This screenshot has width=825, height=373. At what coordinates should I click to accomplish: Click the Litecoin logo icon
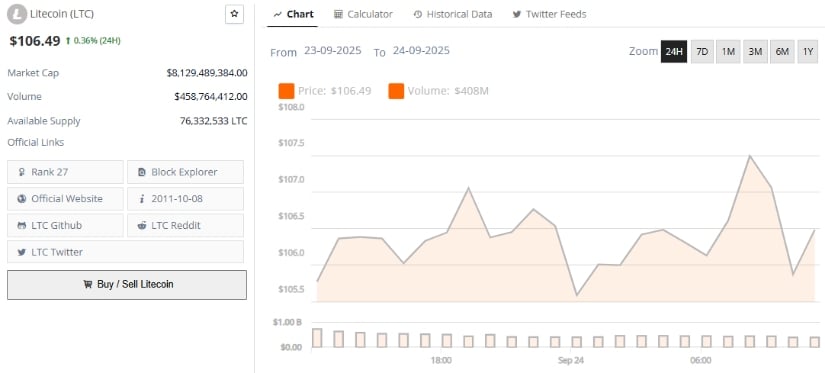17,14
